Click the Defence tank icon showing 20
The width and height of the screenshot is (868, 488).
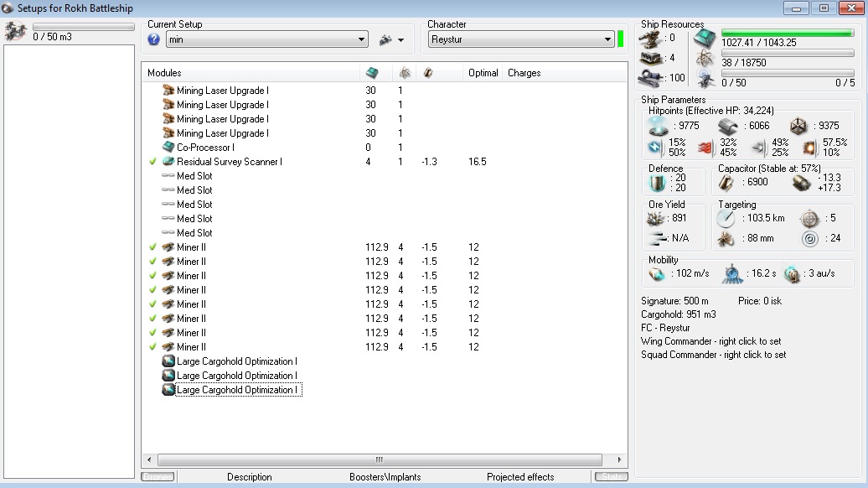657,183
